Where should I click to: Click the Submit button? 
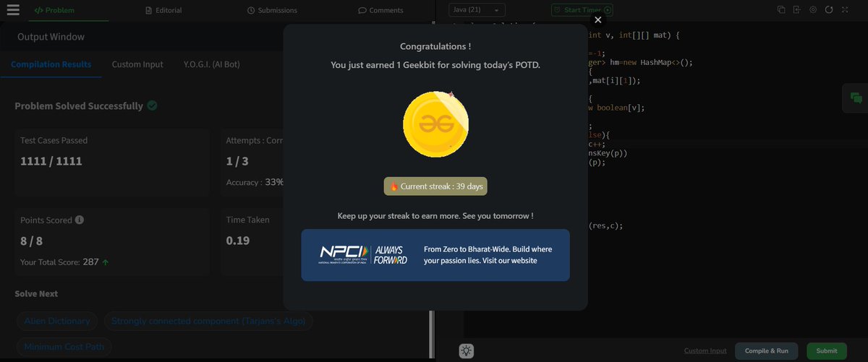pyautogui.click(x=827, y=351)
